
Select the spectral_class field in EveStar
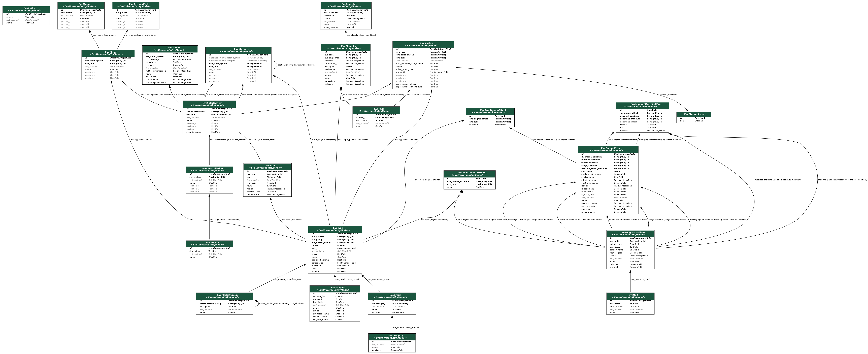pos(267,191)
